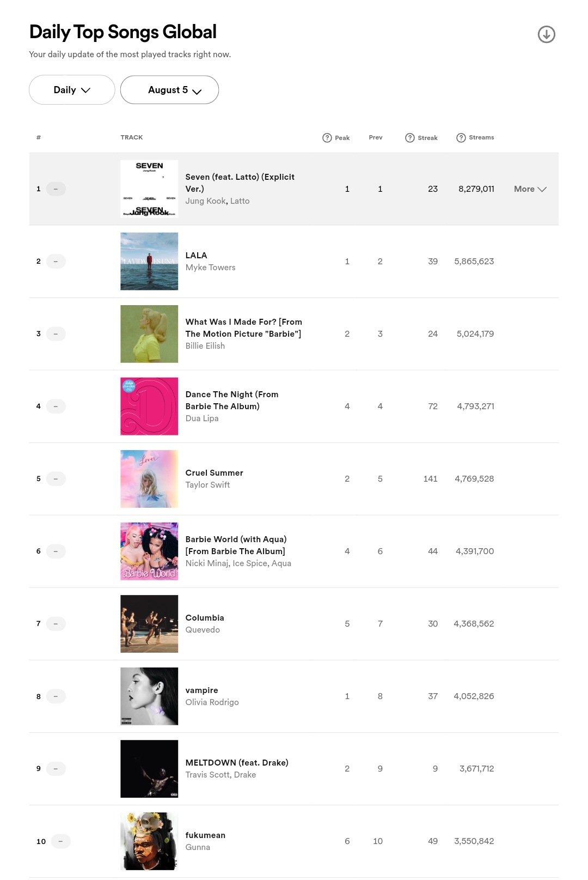588x880 pixels.
Task: Open LALA album artwork
Action: 149,262
